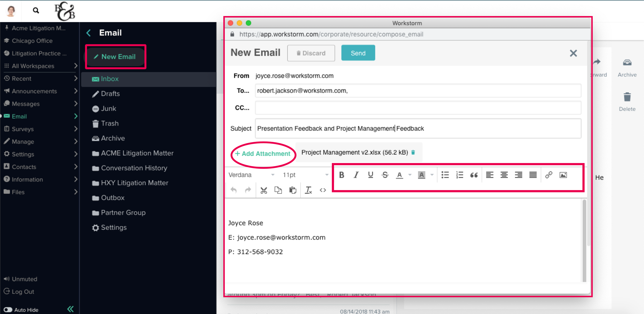Insert a blockquote

(474, 175)
